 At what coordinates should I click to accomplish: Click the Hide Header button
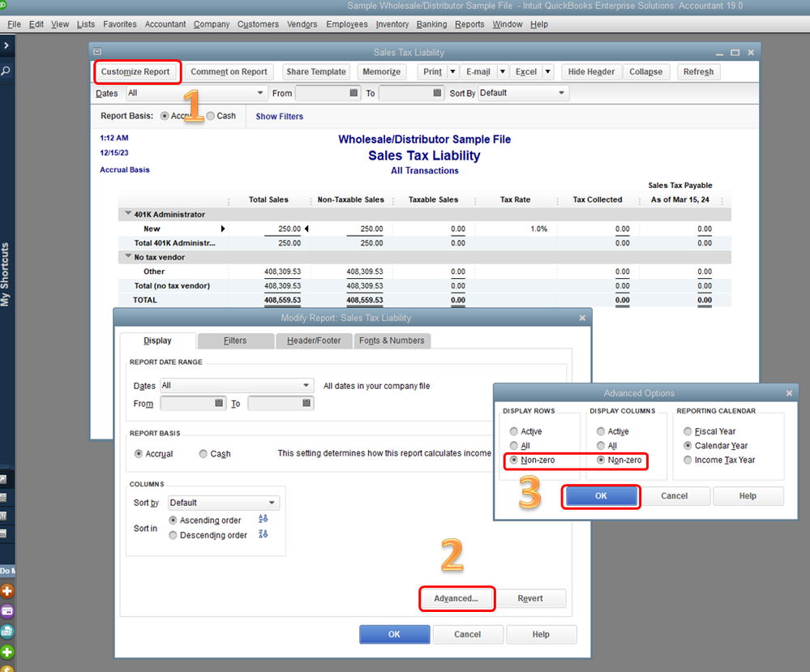(x=591, y=72)
